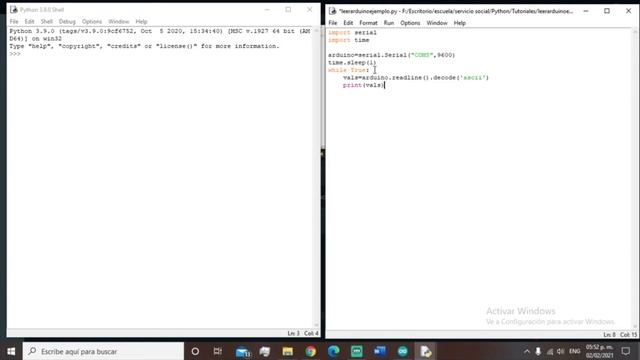
Task: Open Microsoft Word from taskbar
Action: (x=380, y=351)
